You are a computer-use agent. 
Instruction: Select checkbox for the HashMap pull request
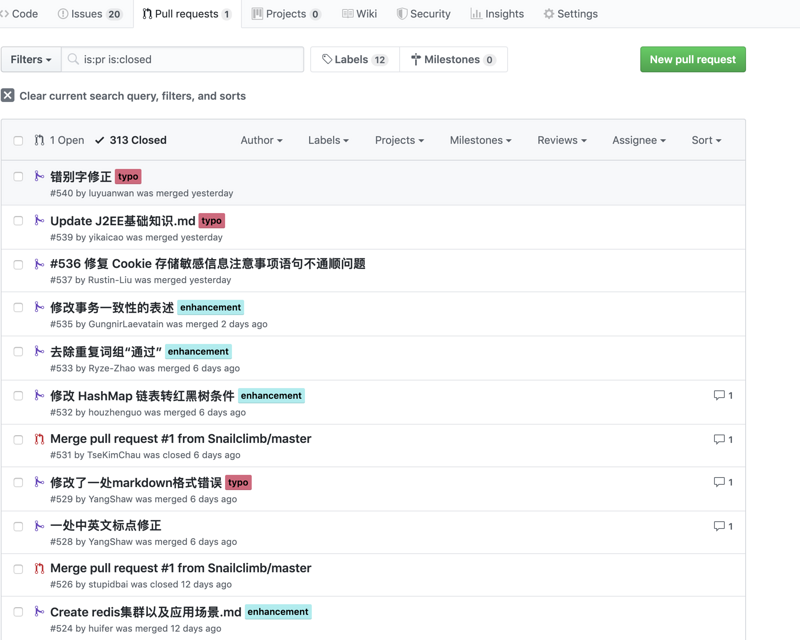(x=18, y=396)
